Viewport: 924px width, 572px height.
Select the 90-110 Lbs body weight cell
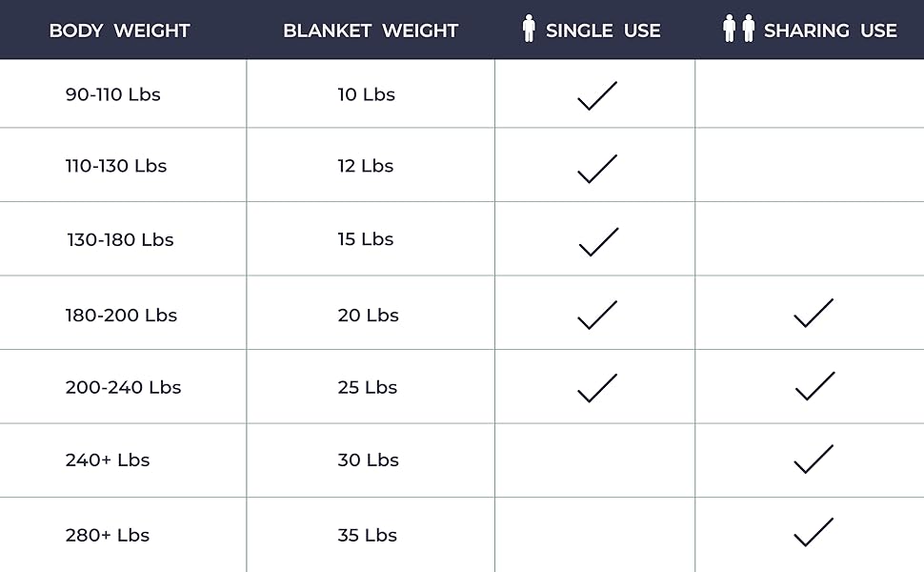(x=112, y=94)
